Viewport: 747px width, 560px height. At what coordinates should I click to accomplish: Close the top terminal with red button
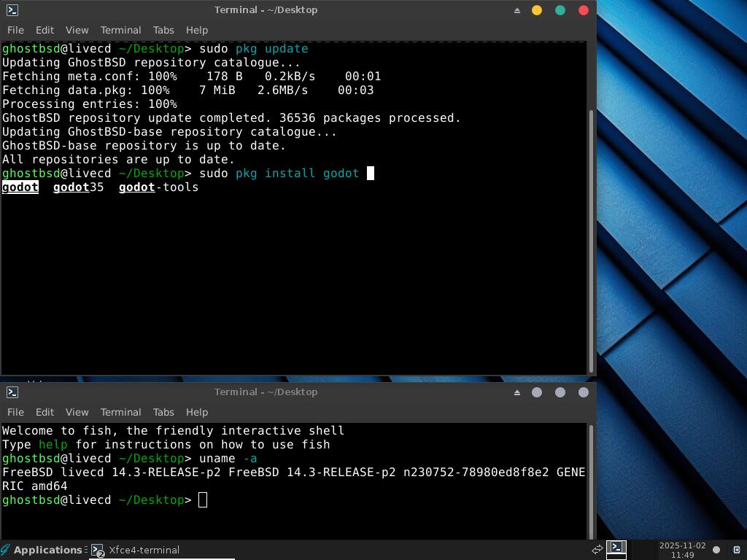coord(583,10)
